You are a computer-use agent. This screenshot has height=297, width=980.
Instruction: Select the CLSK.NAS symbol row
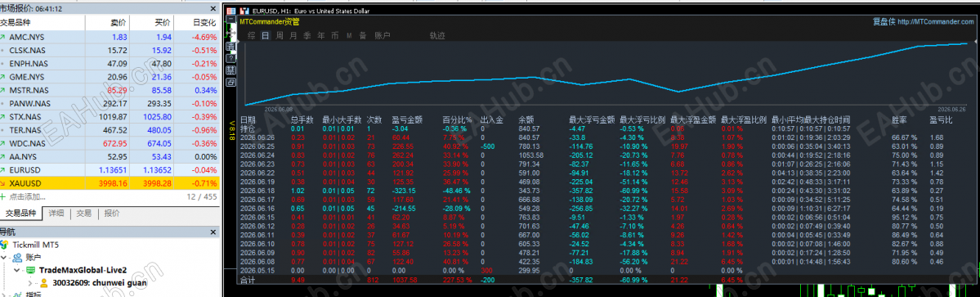tap(110, 50)
